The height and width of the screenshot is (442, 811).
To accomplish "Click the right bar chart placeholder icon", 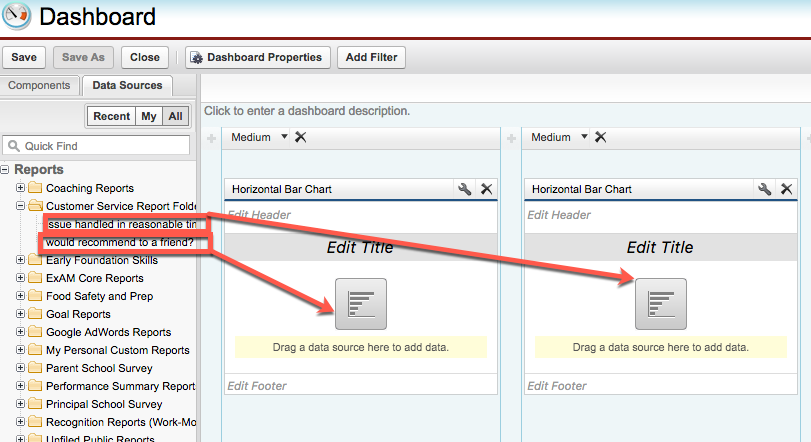I will pos(661,304).
